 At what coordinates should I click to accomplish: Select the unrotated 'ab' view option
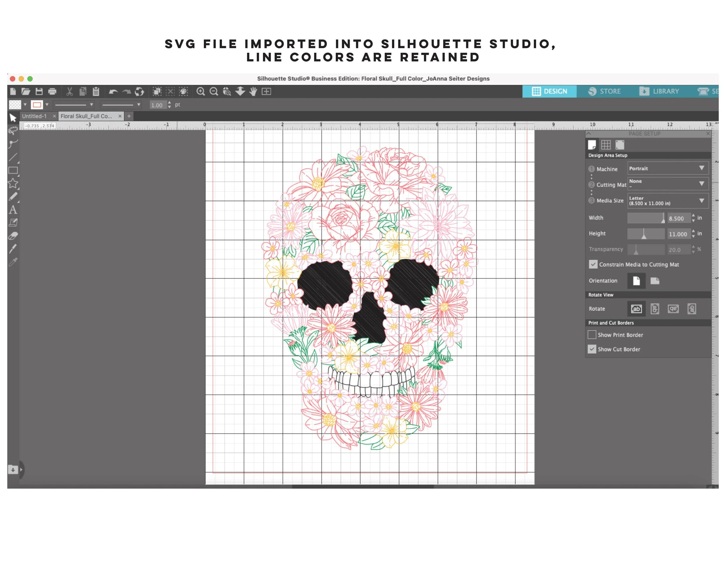tap(636, 309)
